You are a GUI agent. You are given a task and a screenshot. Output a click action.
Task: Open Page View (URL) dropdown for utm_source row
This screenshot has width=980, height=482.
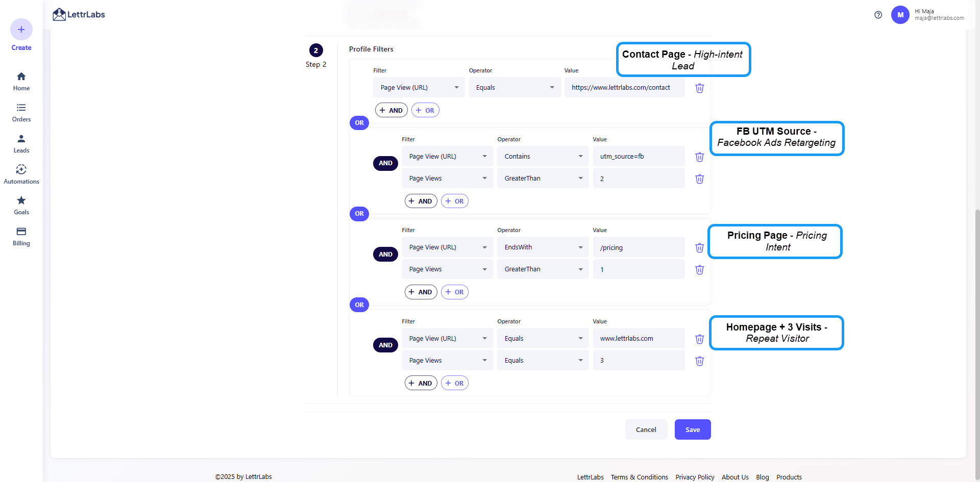click(448, 156)
